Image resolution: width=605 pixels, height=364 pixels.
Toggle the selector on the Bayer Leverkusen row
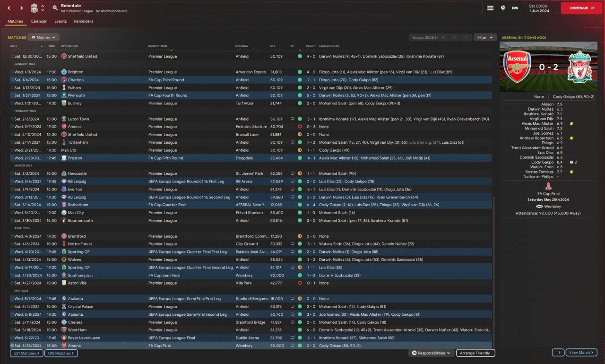(12, 338)
